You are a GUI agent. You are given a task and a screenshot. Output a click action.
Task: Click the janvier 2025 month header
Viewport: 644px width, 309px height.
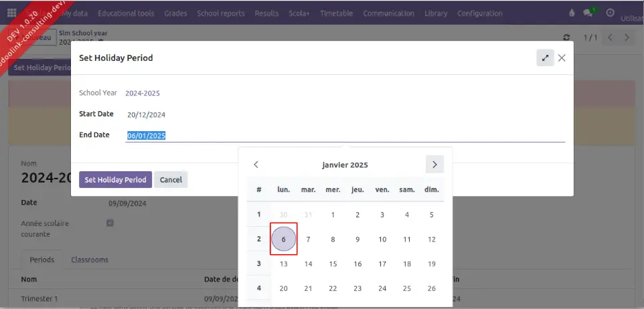click(345, 165)
